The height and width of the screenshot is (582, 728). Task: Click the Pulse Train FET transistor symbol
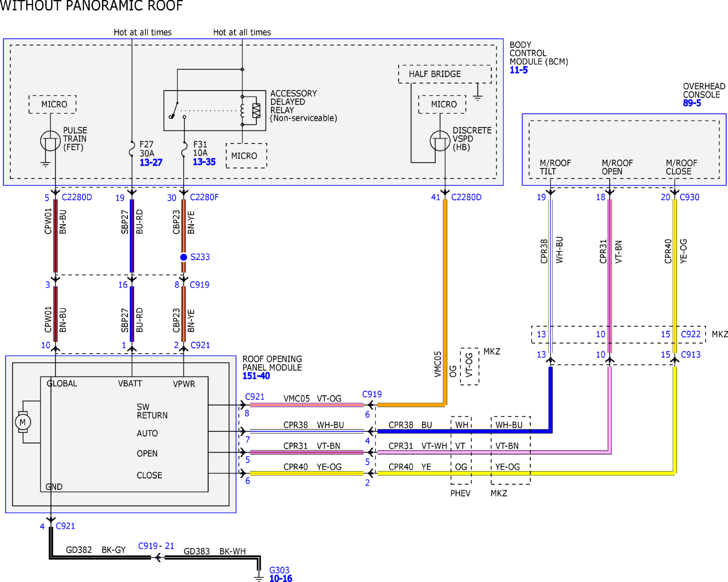[x=50, y=141]
